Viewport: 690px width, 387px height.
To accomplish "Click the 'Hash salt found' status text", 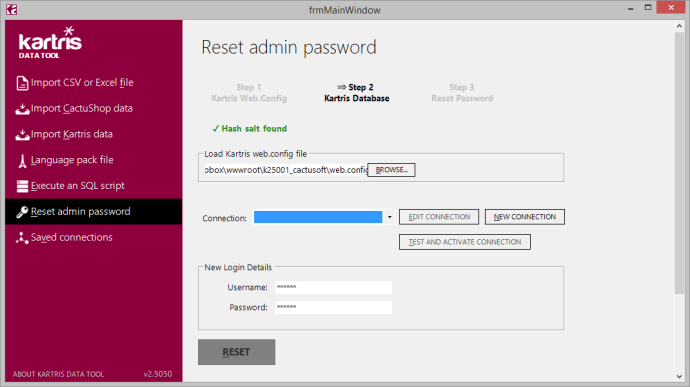I will point(250,129).
